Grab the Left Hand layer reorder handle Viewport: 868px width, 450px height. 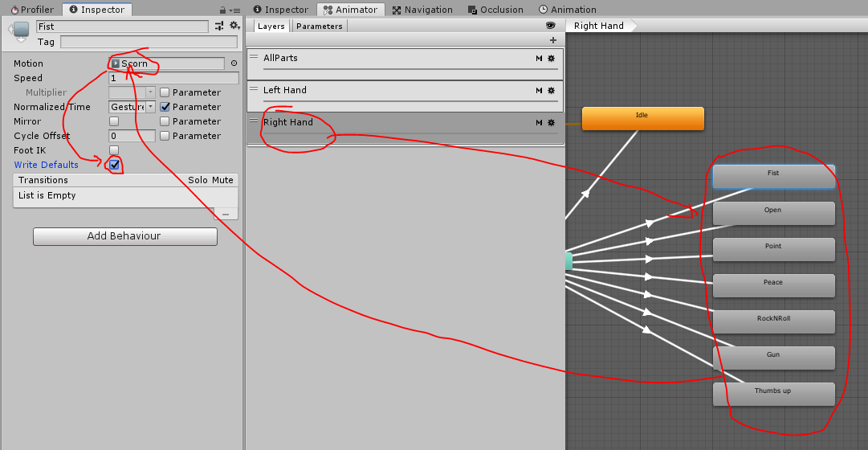coord(254,88)
